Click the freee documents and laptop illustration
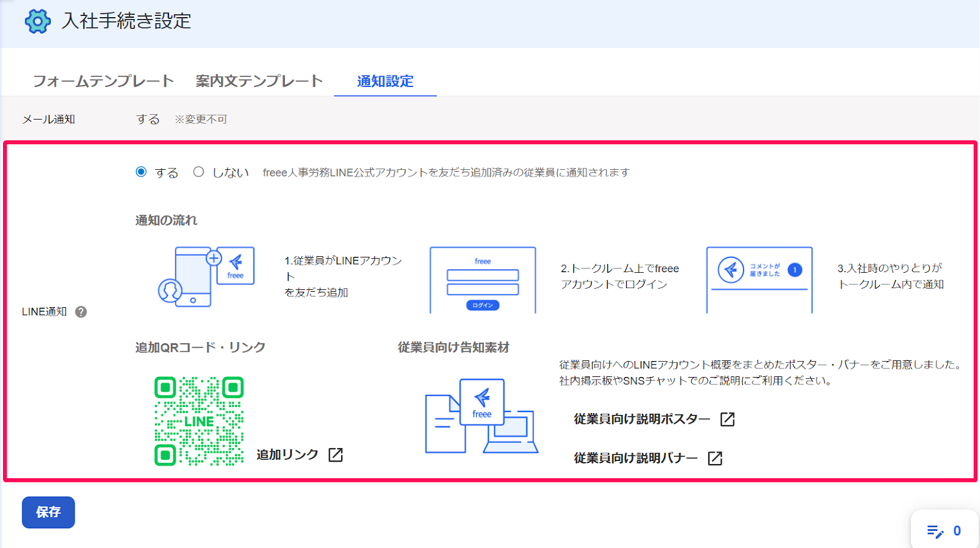This screenshot has width=980, height=548. [481, 416]
